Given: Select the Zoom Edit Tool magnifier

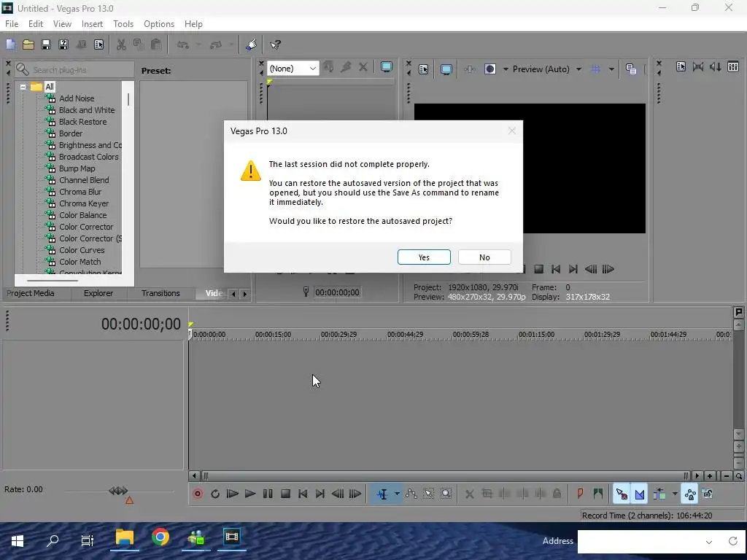Looking at the screenshot, I should [x=446, y=494].
